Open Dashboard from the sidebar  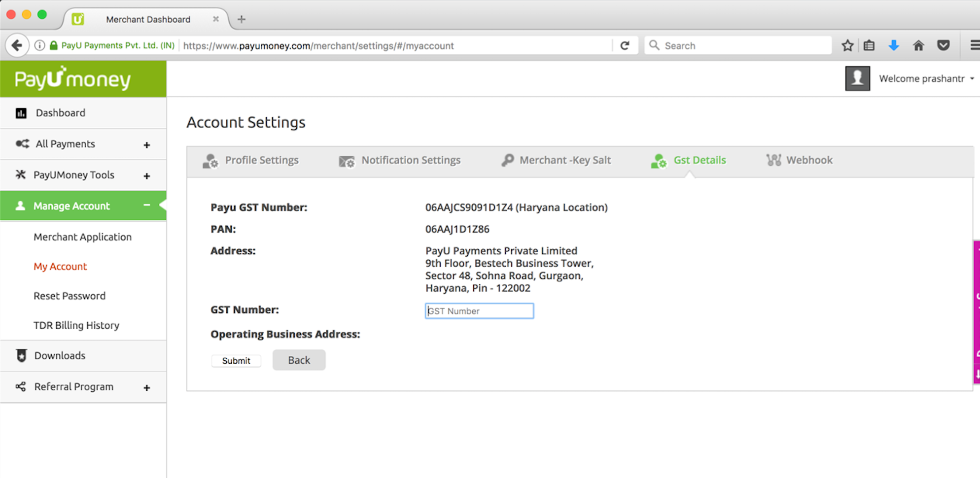tap(83, 113)
